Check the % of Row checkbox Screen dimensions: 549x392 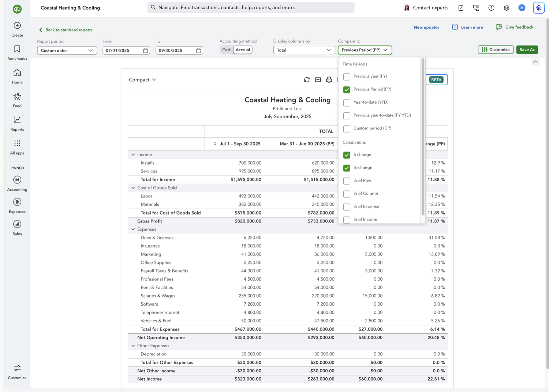347,181
